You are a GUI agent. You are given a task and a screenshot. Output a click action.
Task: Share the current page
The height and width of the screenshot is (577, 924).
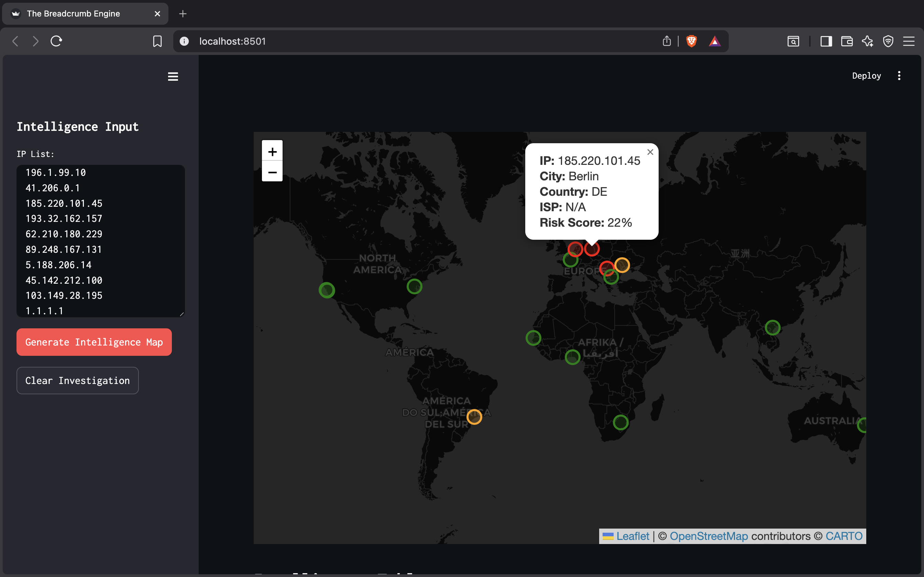666,41
